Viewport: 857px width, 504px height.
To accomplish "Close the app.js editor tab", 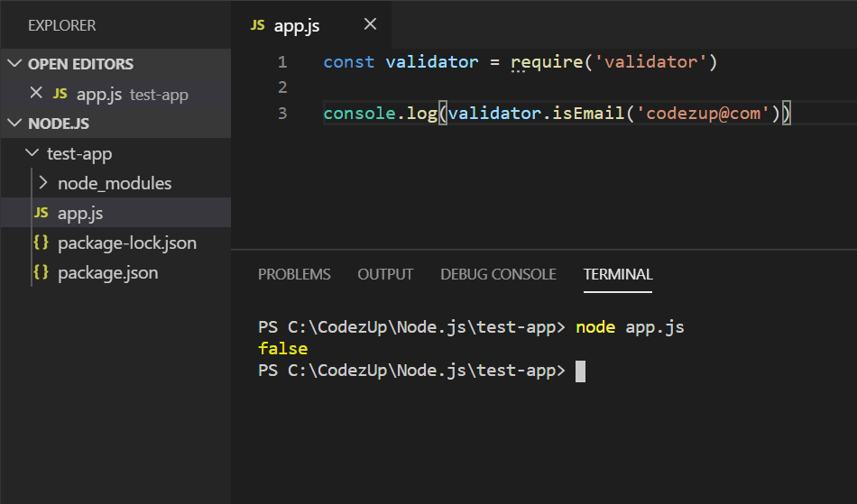I will [370, 24].
